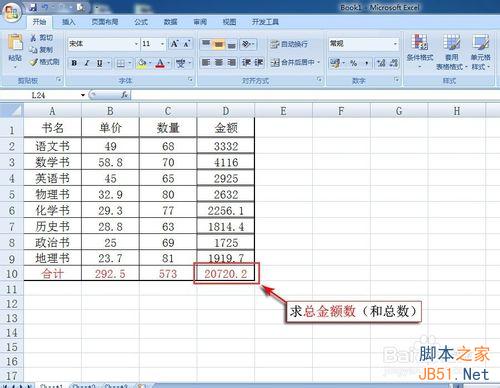Toggle top vertical alignment

206,44
